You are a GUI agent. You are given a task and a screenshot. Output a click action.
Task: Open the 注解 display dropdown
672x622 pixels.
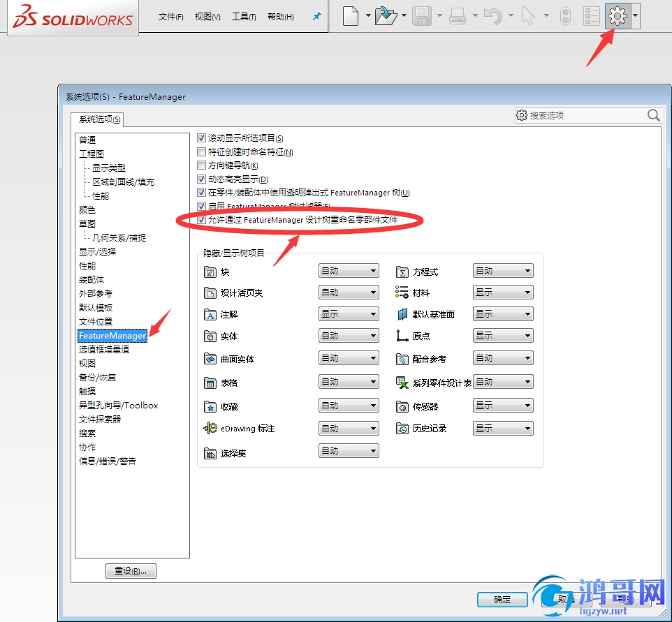pyautogui.click(x=349, y=314)
